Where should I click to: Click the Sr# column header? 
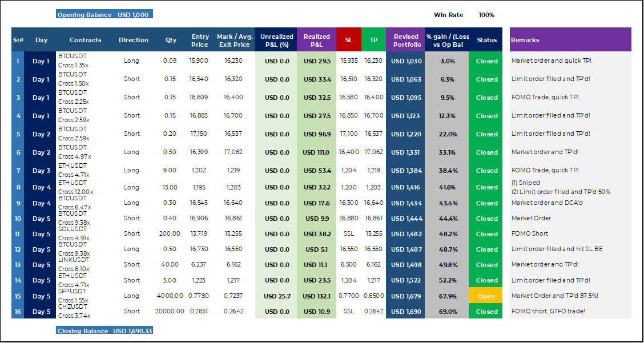18,40
